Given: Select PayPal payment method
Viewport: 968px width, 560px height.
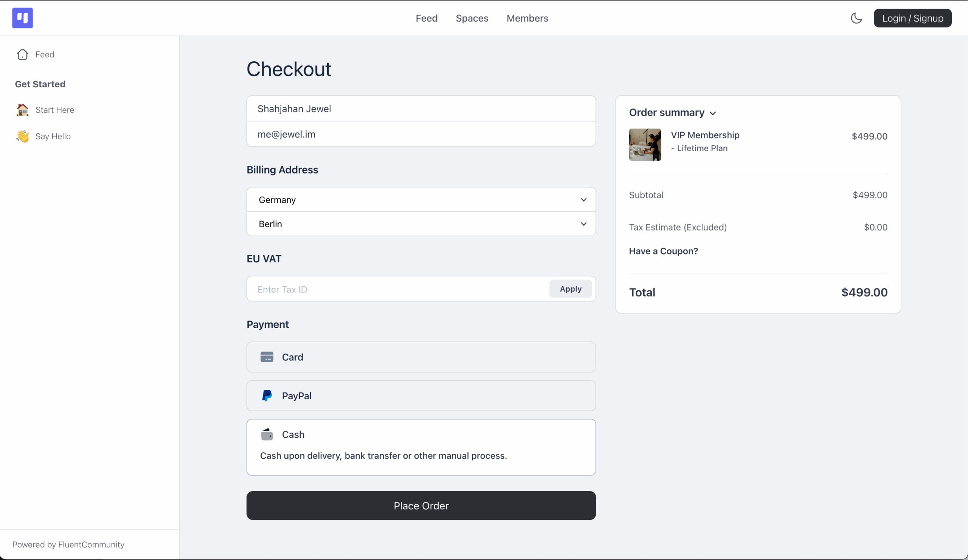Looking at the screenshot, I should tap(421, 396).
